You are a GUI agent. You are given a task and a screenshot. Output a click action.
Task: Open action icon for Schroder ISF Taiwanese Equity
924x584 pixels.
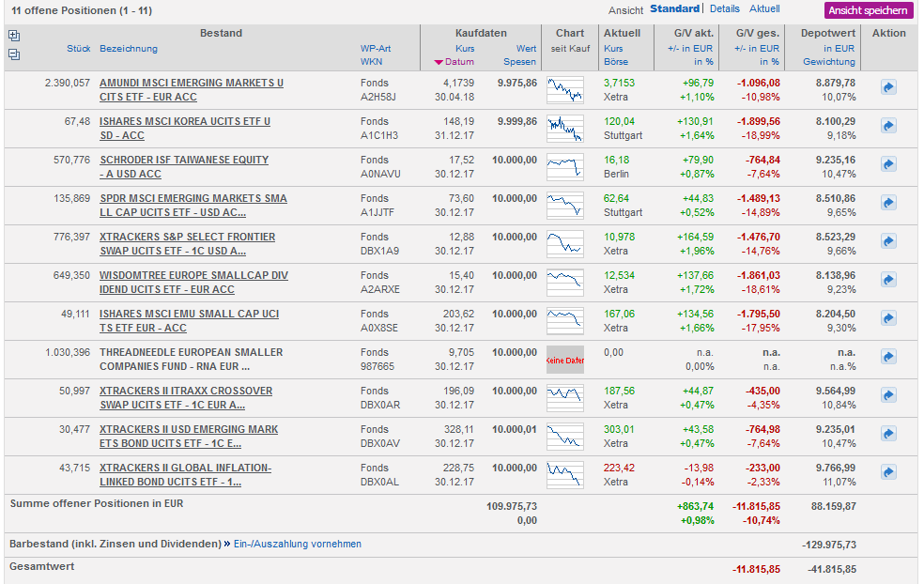coord(888,164)
